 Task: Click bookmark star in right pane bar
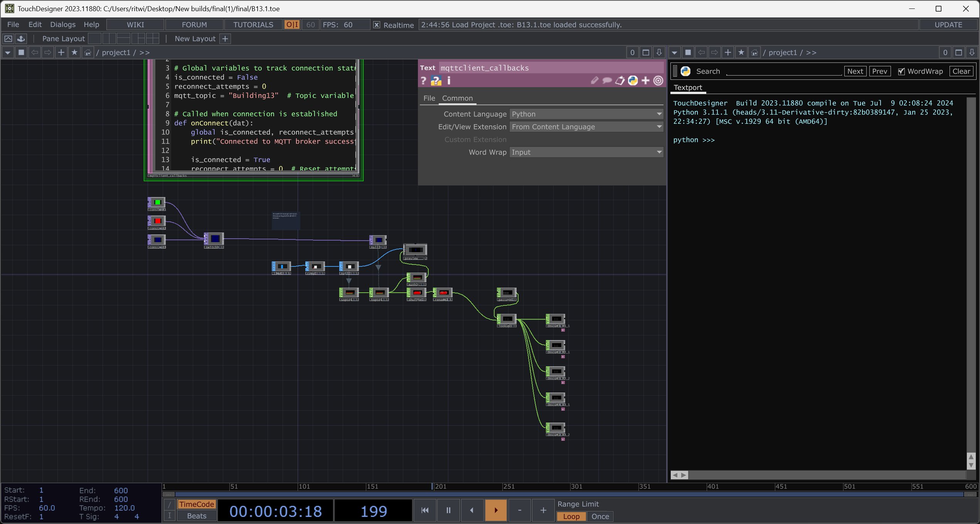click(741, 52)
